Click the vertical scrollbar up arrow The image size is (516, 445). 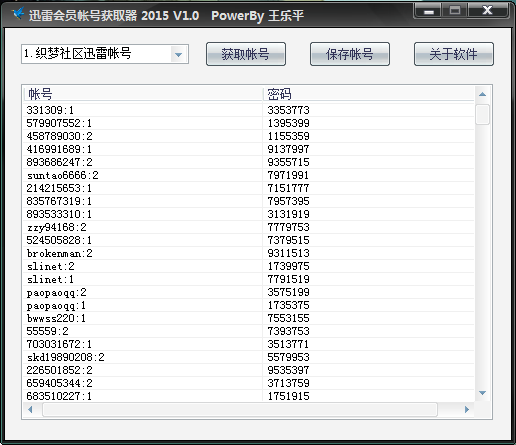coord(482,94)
